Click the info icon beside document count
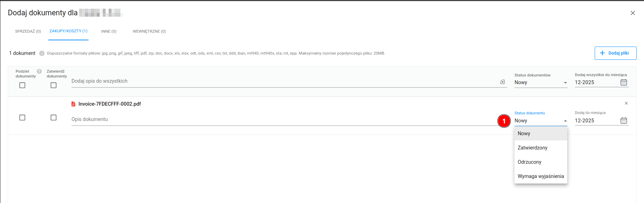644x203 pixels. coord(42,53)
